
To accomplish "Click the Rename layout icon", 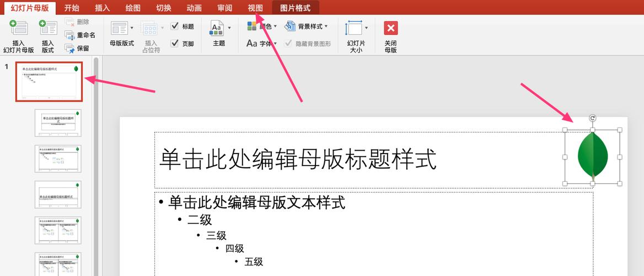I will (69, 35).
